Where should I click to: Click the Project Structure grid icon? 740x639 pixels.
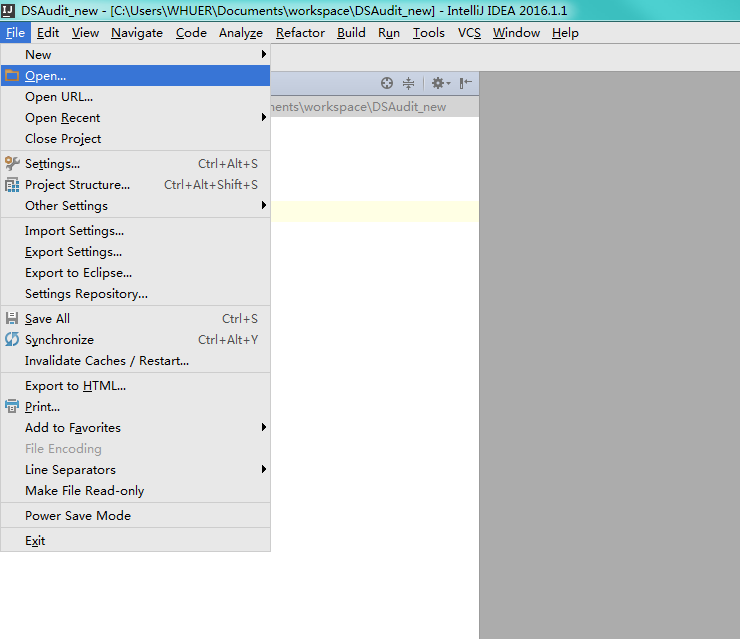click(x=12, y=185)
